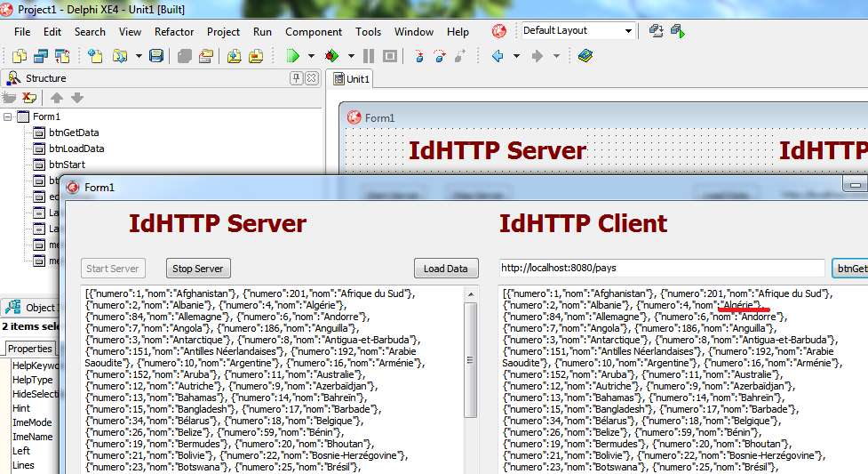Save the current file with floppy icon

[x=156, y=56]
